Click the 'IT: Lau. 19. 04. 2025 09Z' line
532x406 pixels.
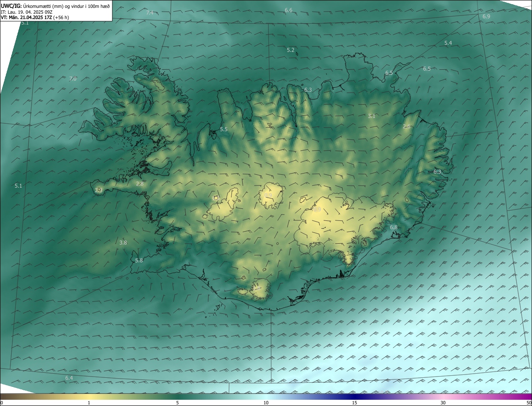coord(26,12)
